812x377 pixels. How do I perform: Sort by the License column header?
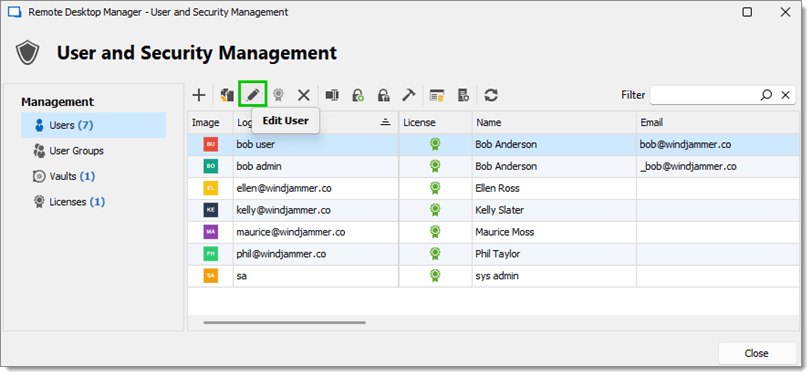coord(435,123)
